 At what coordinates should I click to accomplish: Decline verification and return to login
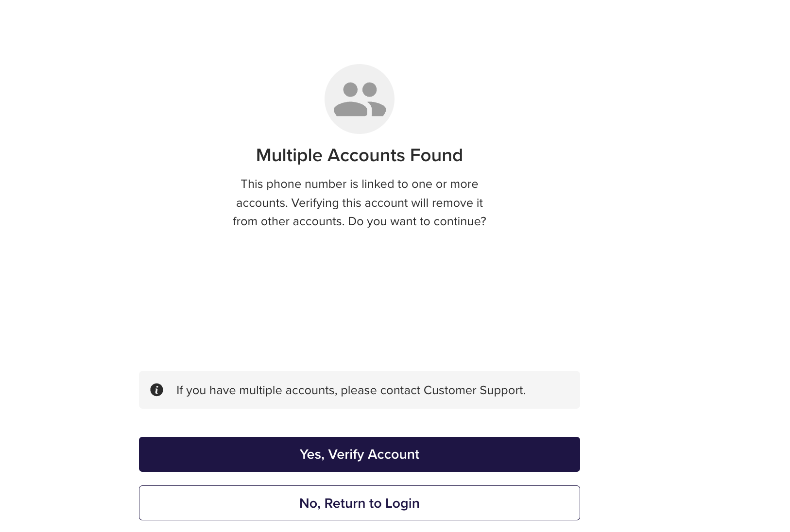point(359,503)
